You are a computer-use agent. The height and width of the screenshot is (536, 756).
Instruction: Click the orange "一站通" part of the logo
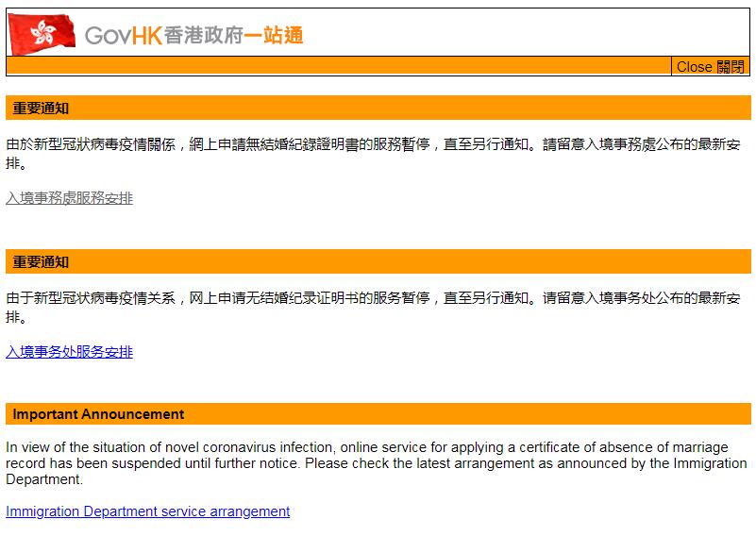coord(274,36)
